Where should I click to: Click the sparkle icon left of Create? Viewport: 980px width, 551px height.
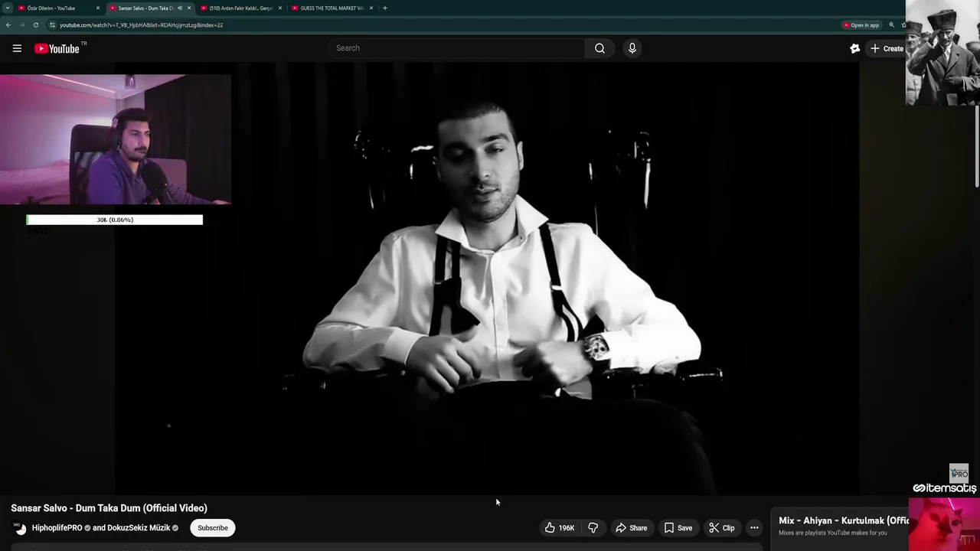855,48
